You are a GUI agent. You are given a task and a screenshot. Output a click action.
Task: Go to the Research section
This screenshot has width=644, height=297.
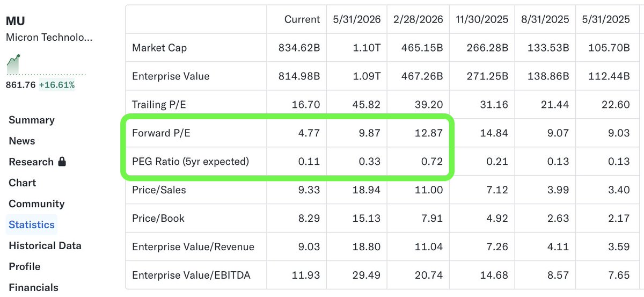tap(31, 162)
